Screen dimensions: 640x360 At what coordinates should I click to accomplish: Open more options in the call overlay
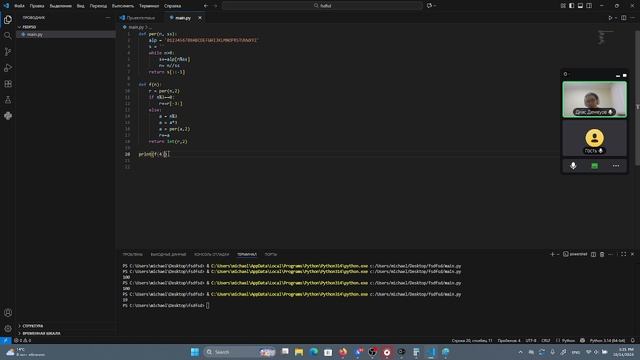point(616,166)
